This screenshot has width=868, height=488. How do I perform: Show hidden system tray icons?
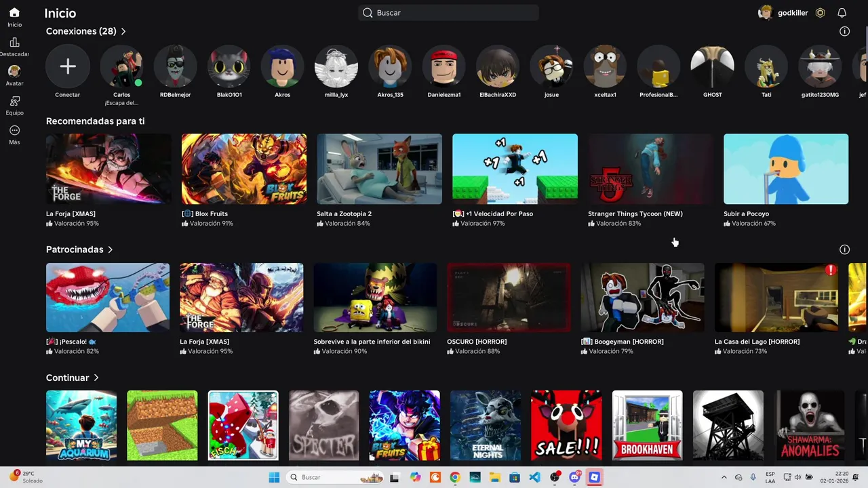(724, 477)
